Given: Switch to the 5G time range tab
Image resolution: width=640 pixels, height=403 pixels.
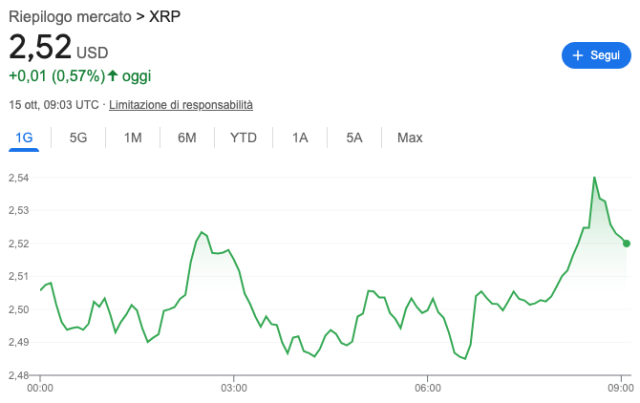Looking at the screenshot, I should (x=79, y=138).
